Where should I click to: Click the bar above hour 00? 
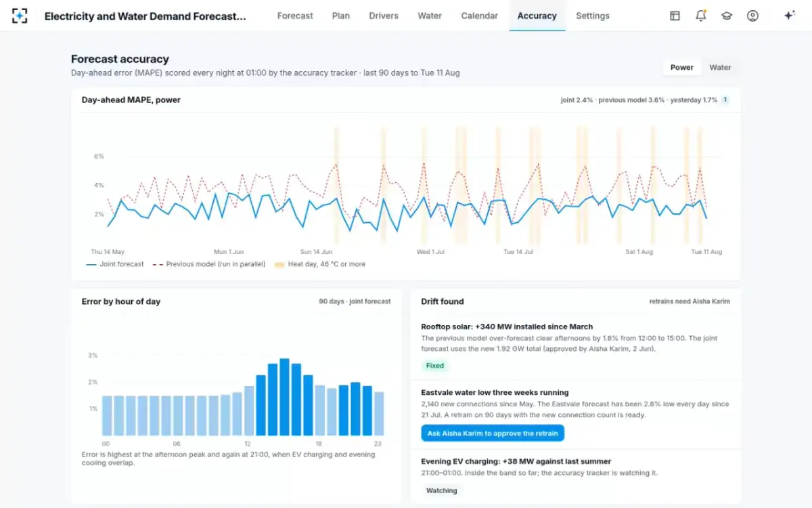[107, 416]
